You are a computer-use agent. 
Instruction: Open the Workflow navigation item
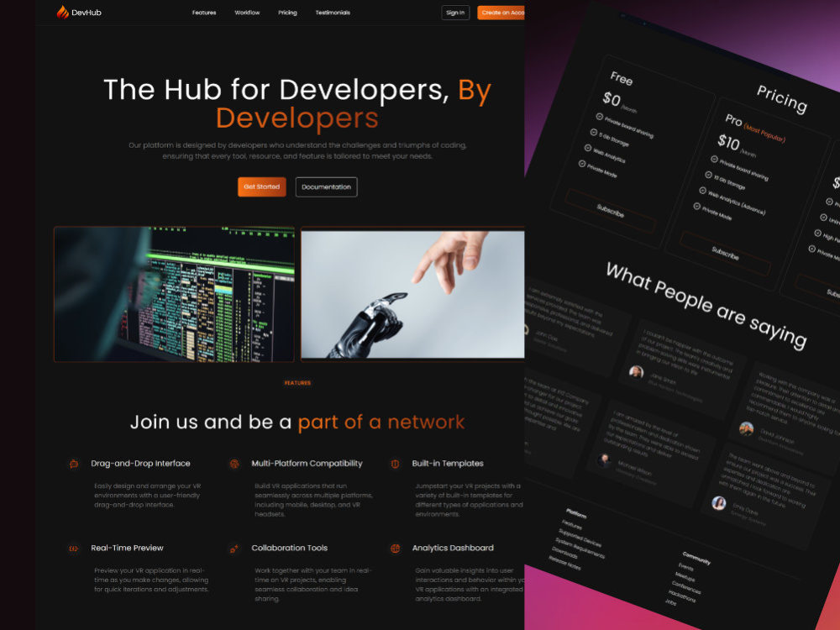(247, 13)
